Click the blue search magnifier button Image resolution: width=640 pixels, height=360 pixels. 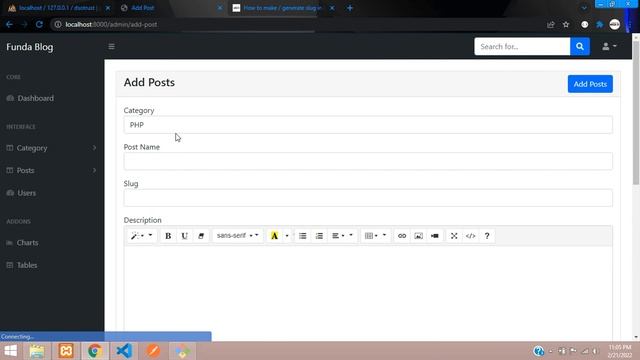click(580, 47)
